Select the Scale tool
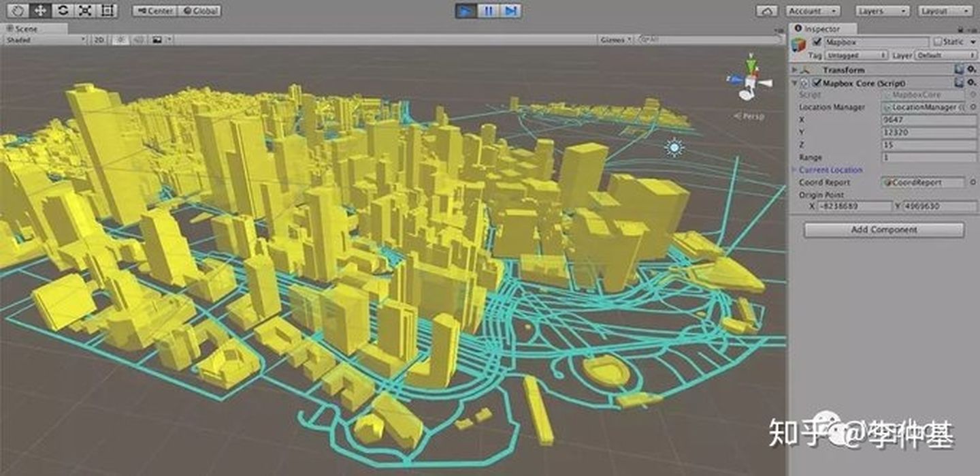980x476 pixels. point(84,11)
